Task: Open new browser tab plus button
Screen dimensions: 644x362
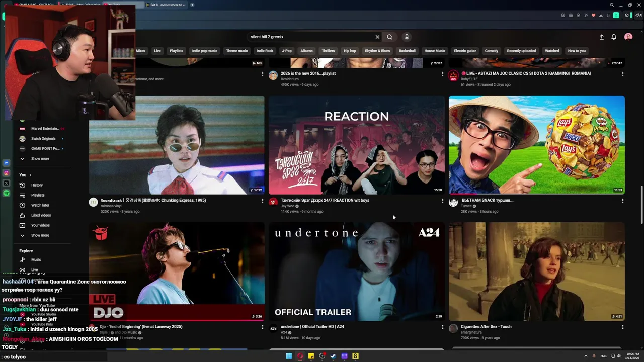Action: click(192, 5)
